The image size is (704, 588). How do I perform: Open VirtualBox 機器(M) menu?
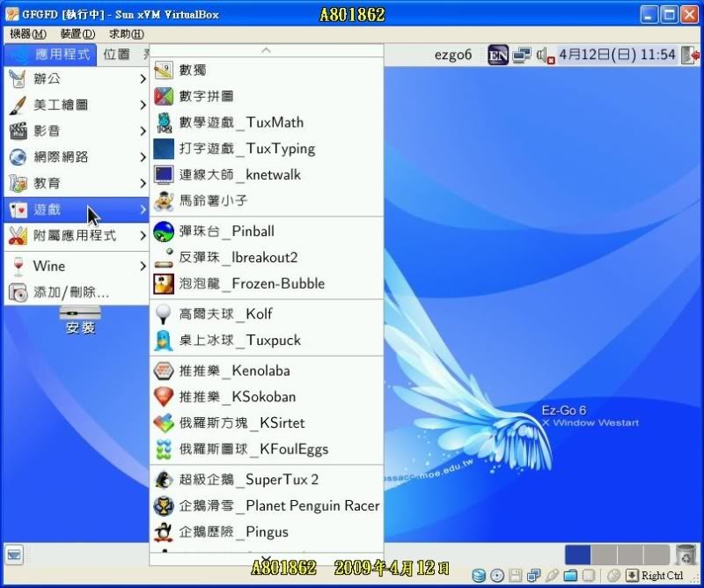(x=28, y=33)
